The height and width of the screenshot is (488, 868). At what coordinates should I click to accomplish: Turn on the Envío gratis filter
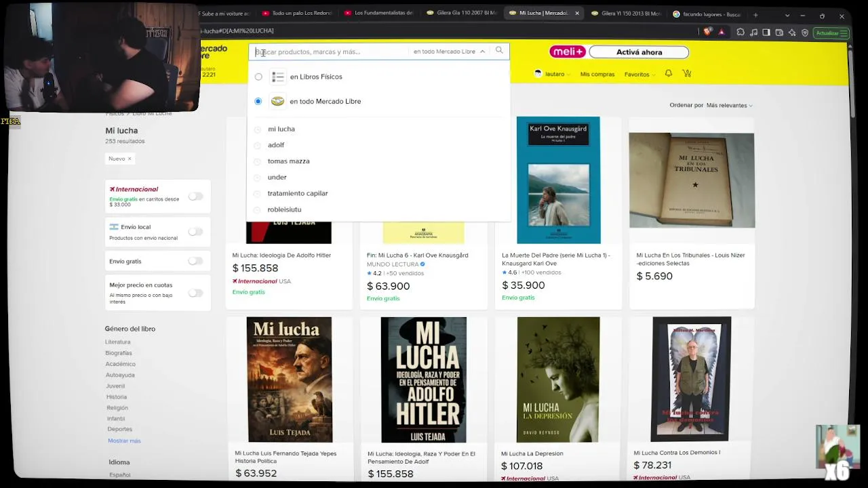(x=195, y=261)
